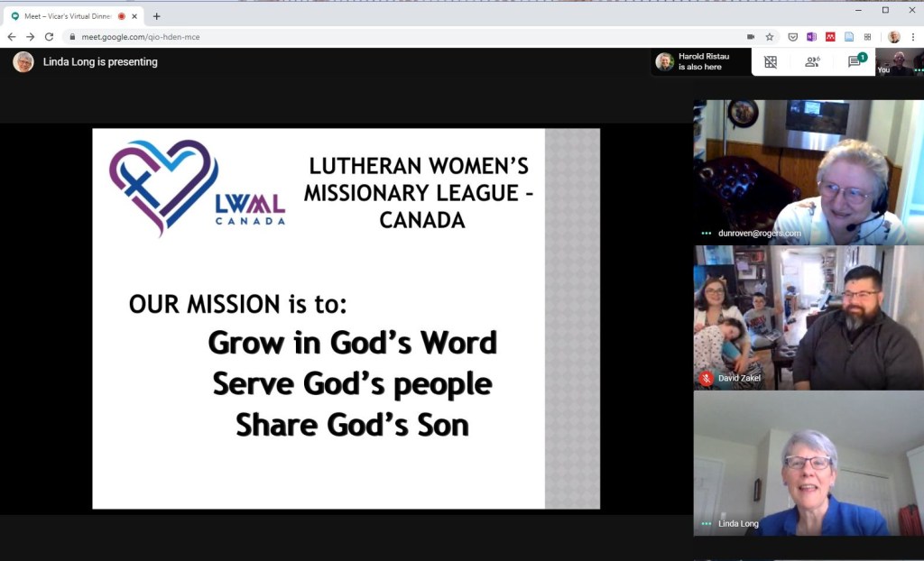Go back to the previous page
Viewport: 924px width, 561px height.
[x=12, y=37]
